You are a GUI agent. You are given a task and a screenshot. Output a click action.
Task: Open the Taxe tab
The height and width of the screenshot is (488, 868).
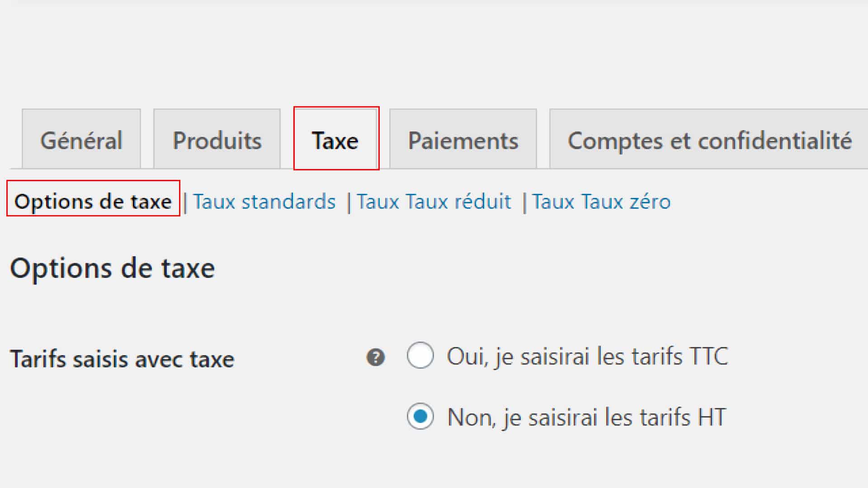[336, 139]
